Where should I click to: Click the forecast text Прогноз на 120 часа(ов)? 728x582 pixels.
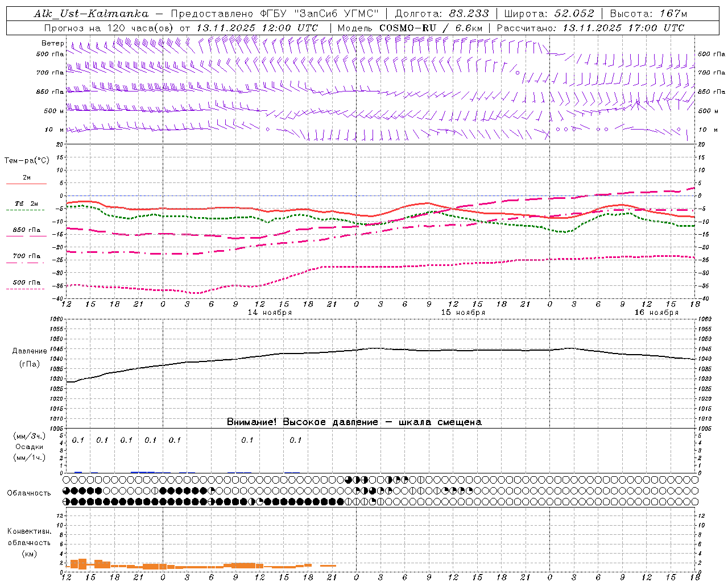(x=109, y=28)
